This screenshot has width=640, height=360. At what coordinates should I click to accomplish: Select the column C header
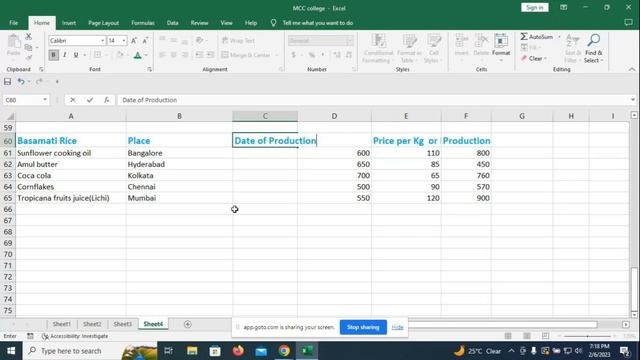pos(265,116)
